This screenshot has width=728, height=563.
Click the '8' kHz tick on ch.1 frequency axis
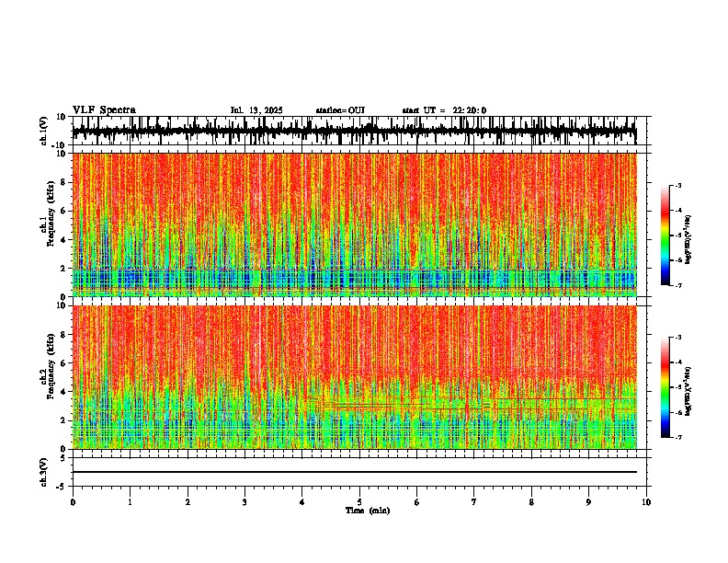tap(64, 182)
